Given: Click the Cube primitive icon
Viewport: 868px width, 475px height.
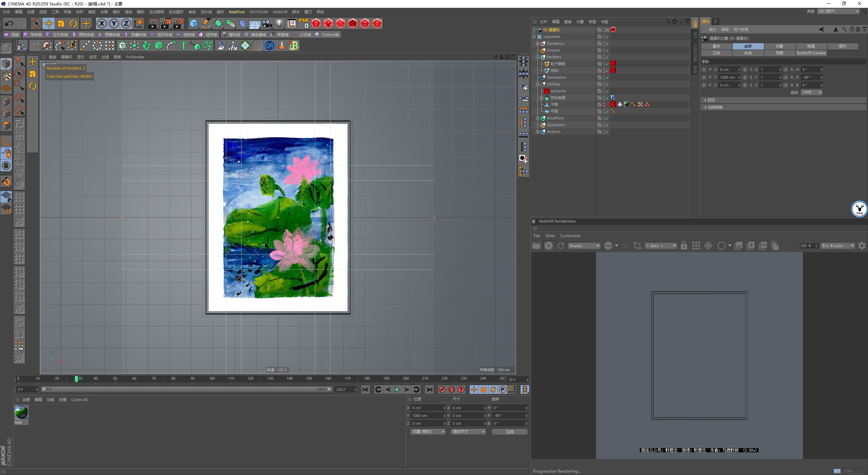Looking at the screenshot, I should pyautogui.click(x=194, y=23).
